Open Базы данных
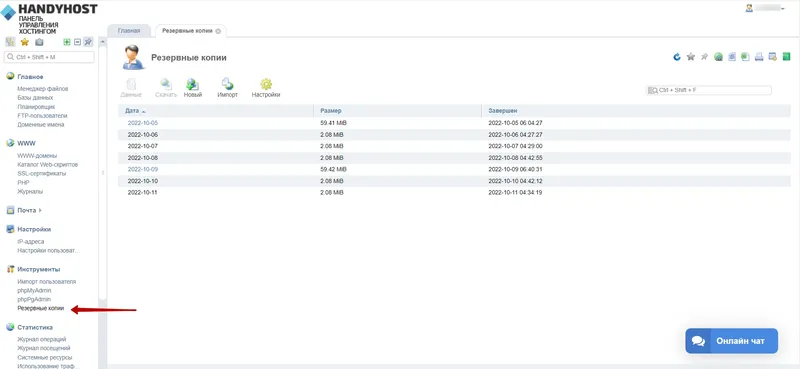 35,97
